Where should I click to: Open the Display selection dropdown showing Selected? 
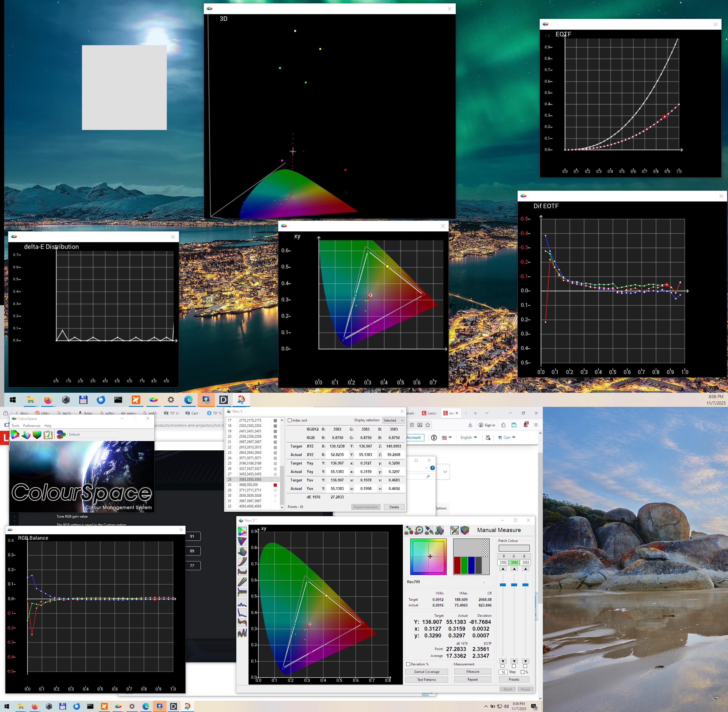click(393, 420)
